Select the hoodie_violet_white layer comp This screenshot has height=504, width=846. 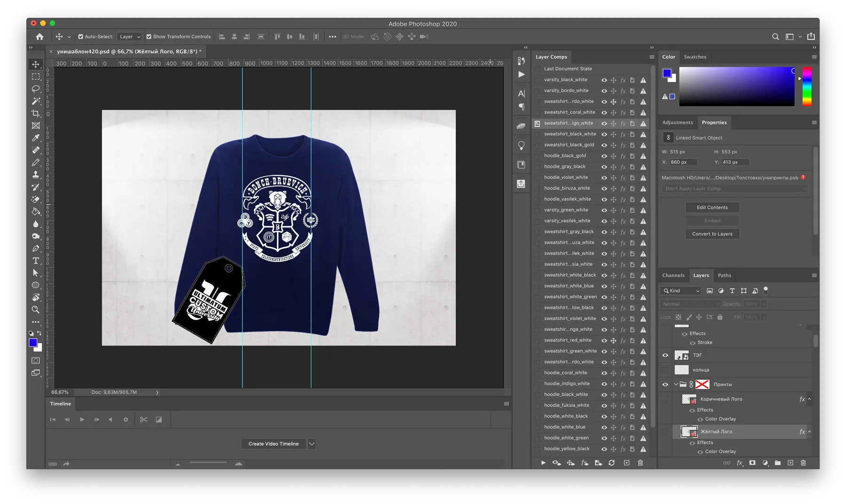pos(566,178)
